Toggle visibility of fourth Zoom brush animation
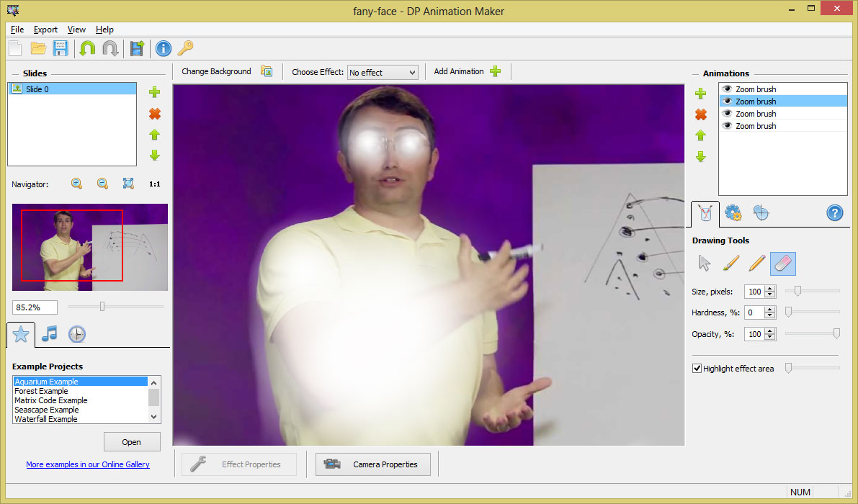This screenshot has width=858, height=504. pyautogui.click(x=727, y=126)
